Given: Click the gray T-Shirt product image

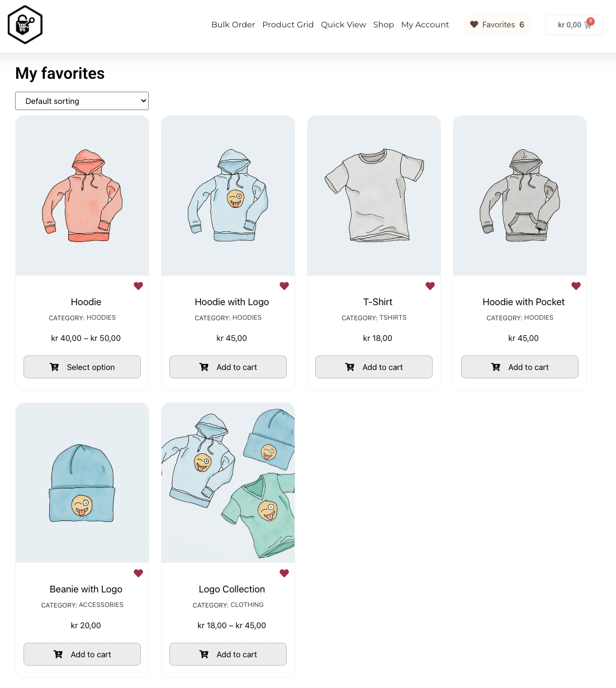Looking at the screenshot, I should (374, 196).
